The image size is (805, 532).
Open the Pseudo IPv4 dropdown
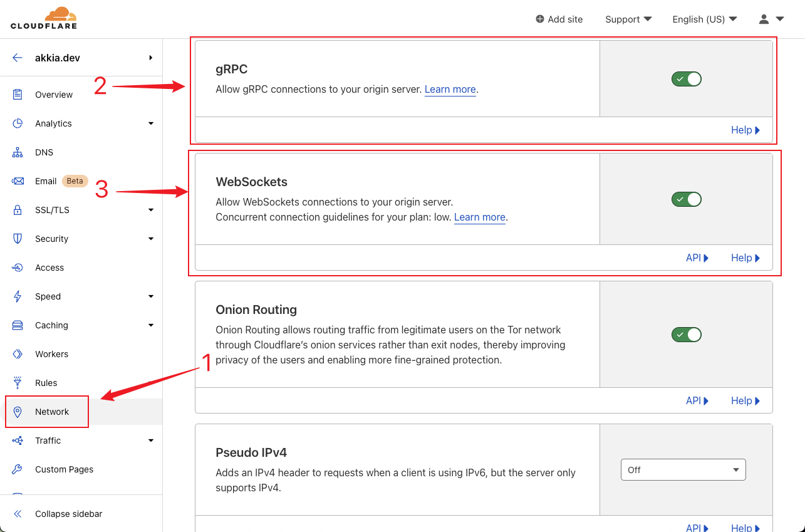pyautogui.click(x=683, y=470)
